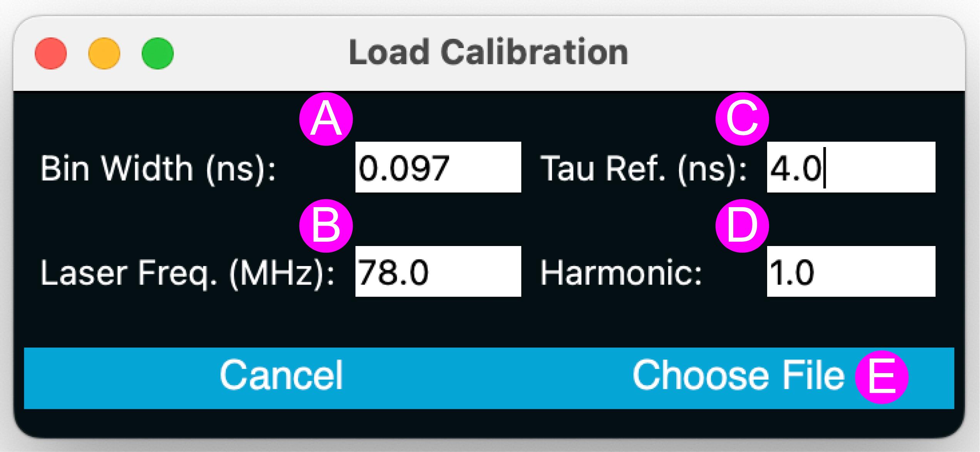Image resolution: width=980 pixels, height=452 pixels.
Task: Click the magenta C marker circle
Action: pyautogui.click(x=742, y=119)
